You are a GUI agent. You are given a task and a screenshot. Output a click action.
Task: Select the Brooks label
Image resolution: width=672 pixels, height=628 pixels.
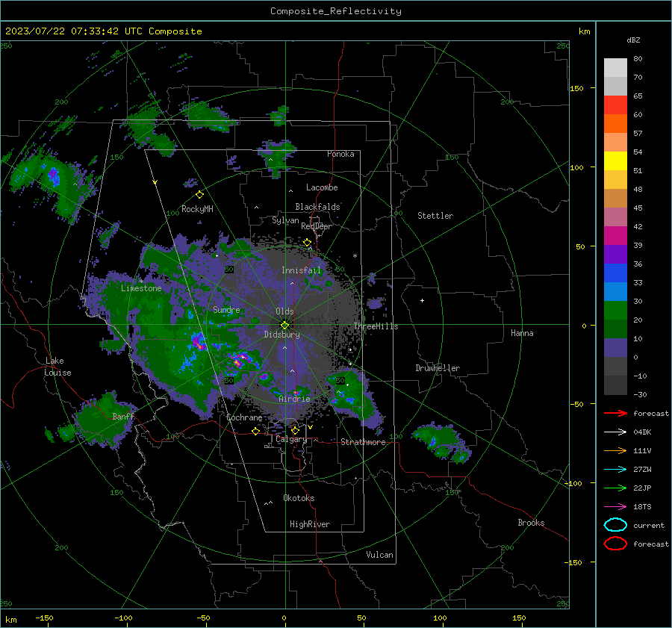click(x=531, y=523)
